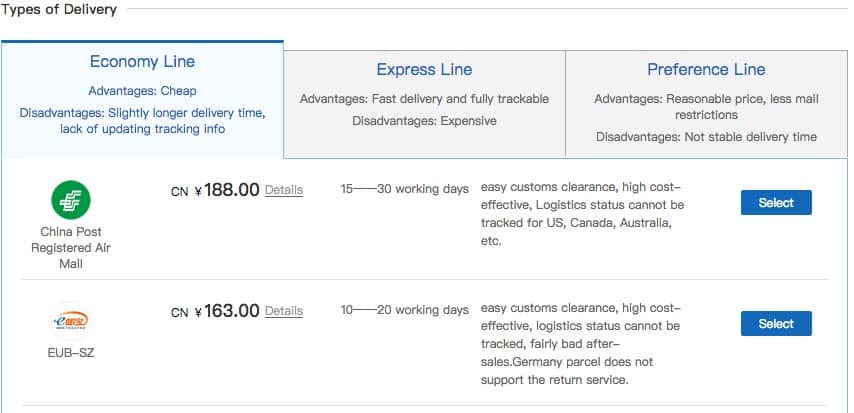Click Express Line's 'Disadvantages: Expensive' text
The height and width of the screenshot is (413, 854).
click(424, 121)
